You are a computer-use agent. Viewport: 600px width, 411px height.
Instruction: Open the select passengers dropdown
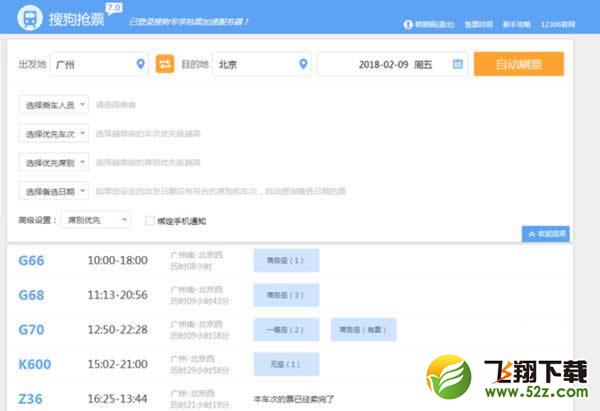click(x=54, y=104)
